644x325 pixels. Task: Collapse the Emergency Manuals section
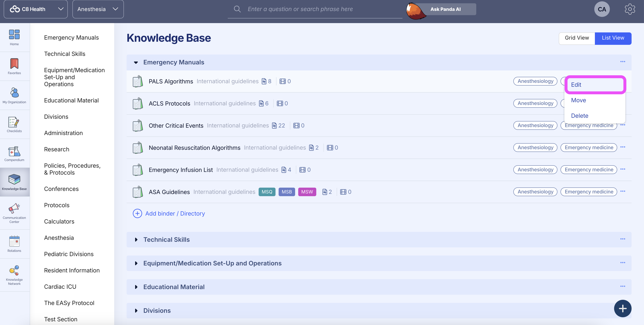pyautogui.click(x=136, y=62)
